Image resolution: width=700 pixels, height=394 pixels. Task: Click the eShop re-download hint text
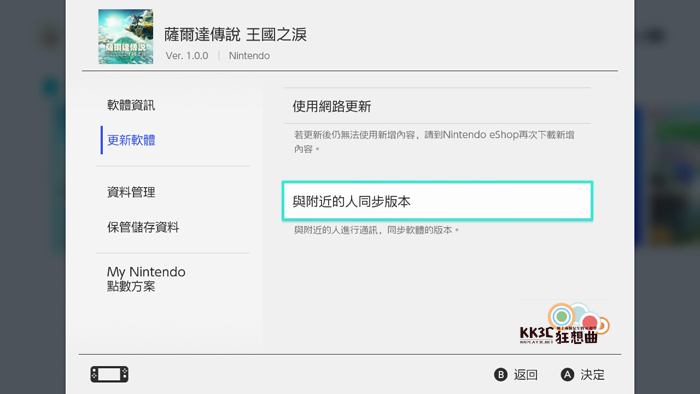coord(434,141)
